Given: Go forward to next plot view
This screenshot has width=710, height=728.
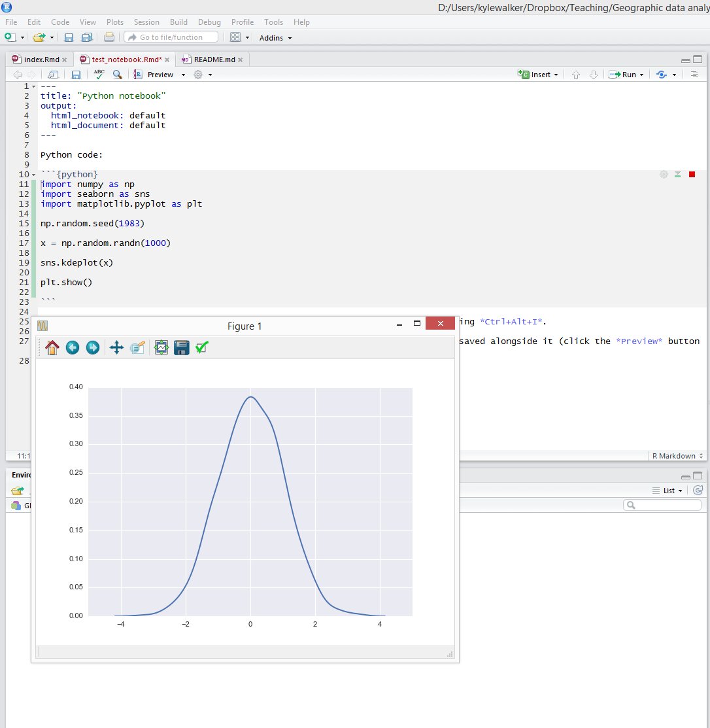Looking at the screenshot, I should 93,347.
